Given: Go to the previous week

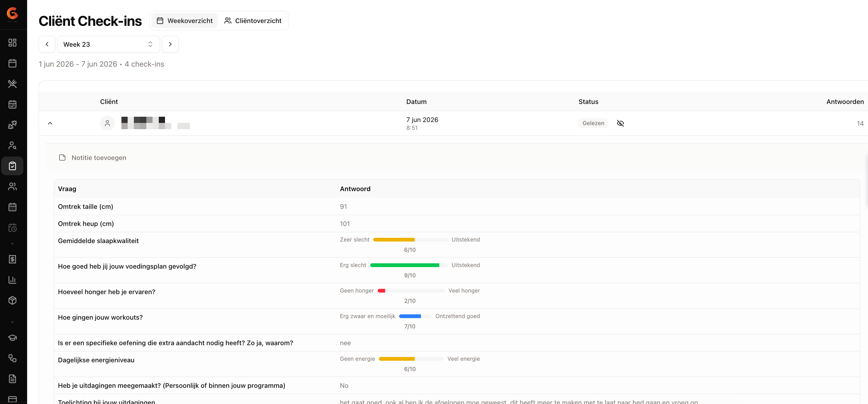Looking at the screenshot, I should coord(47,44).
